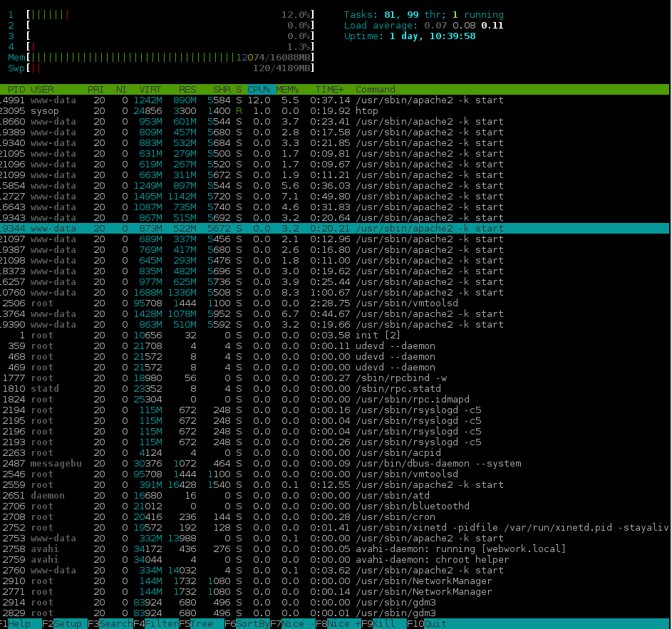Open the F6 SortBy menu

point(247,624)
